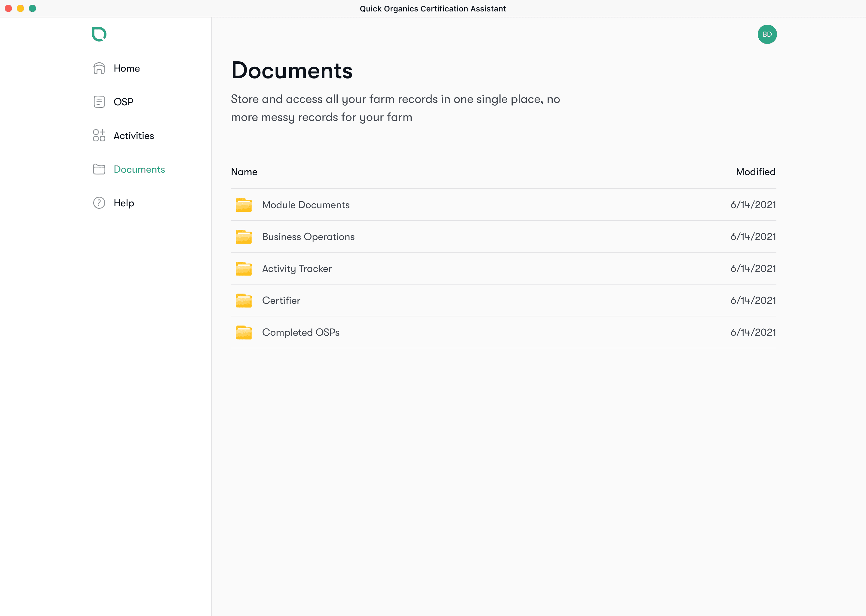Click the Activities grid-plus icon
866x616 pixels.
click(x=99, y=135)
